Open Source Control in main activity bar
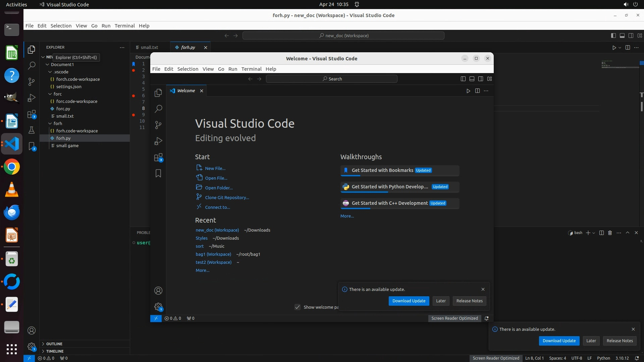The height and width of the screenshot is (362, 644). point(32,81)
